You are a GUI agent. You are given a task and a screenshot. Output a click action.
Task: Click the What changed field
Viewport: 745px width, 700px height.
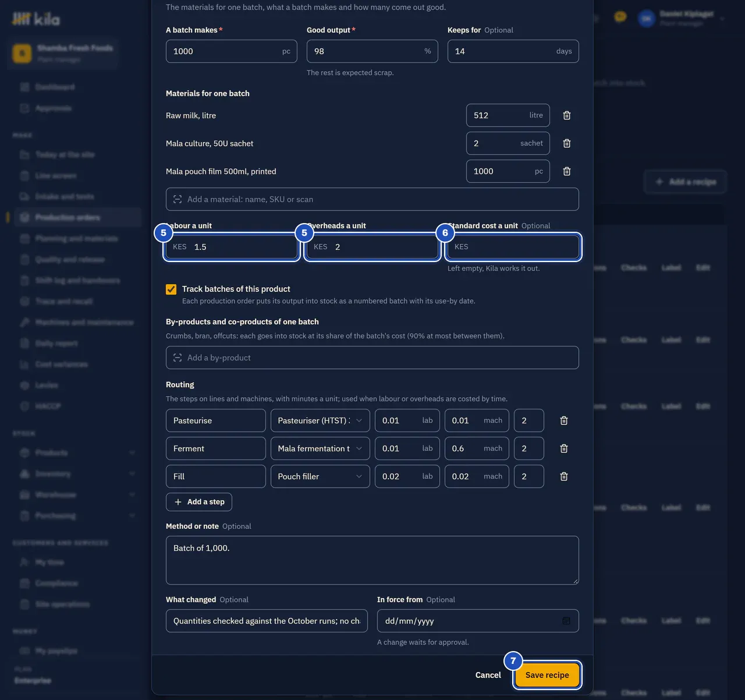267,621
